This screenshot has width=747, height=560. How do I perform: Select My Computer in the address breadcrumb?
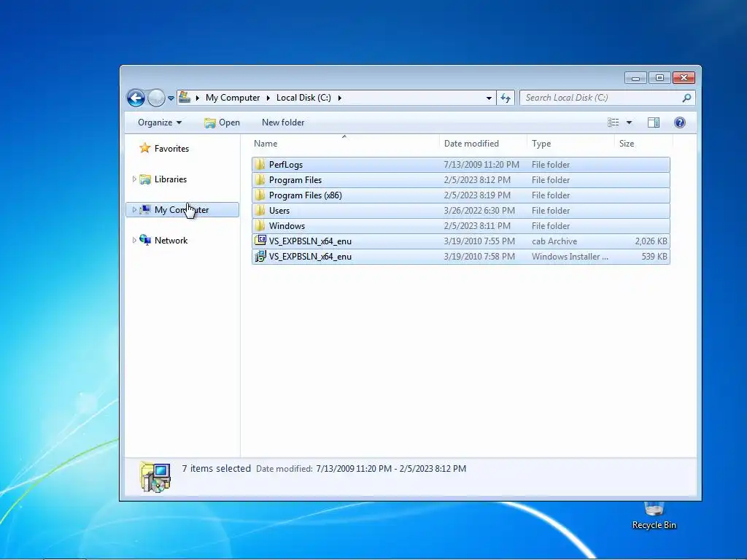click(233, 98)
